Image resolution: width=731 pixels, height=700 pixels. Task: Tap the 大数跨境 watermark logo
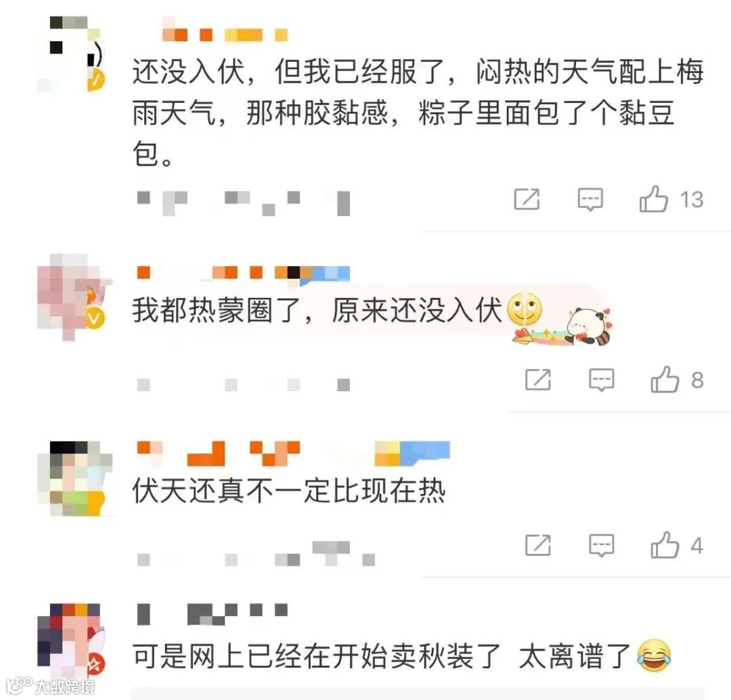[51, 686]
